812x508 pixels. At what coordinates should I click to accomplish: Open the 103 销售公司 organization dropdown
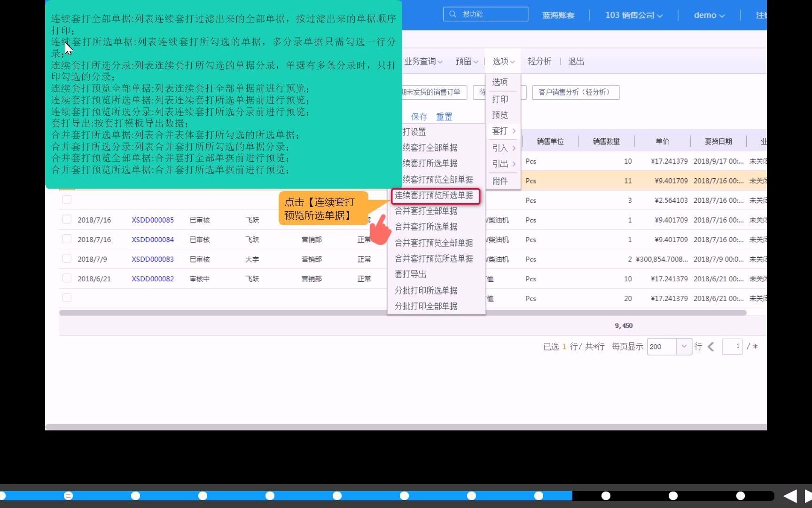[633, 15]
